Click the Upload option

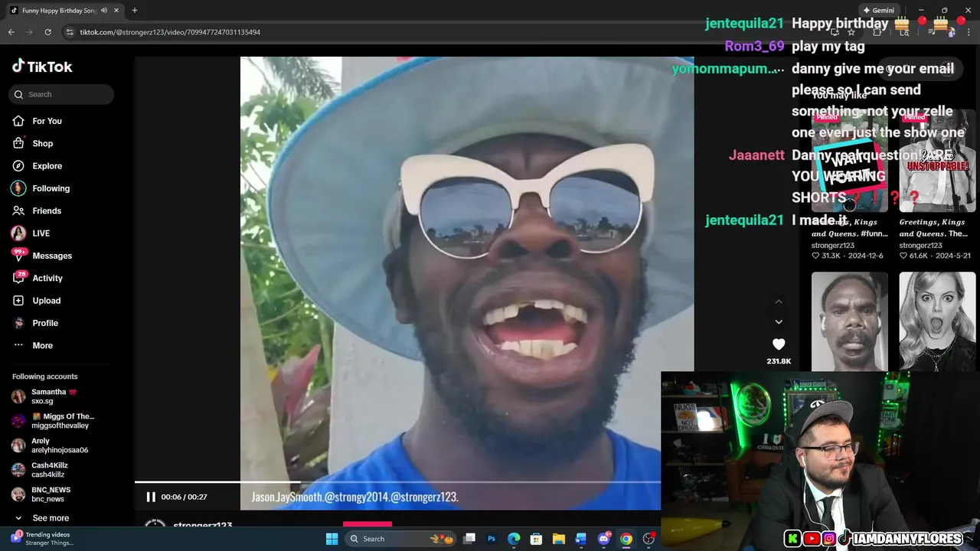click(46, 301)
